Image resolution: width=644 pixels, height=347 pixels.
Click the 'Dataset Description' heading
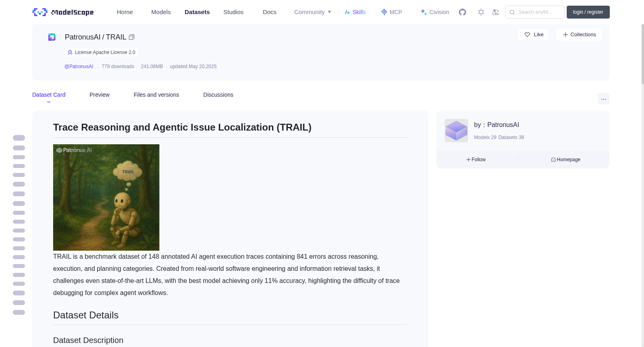[88, 340]
